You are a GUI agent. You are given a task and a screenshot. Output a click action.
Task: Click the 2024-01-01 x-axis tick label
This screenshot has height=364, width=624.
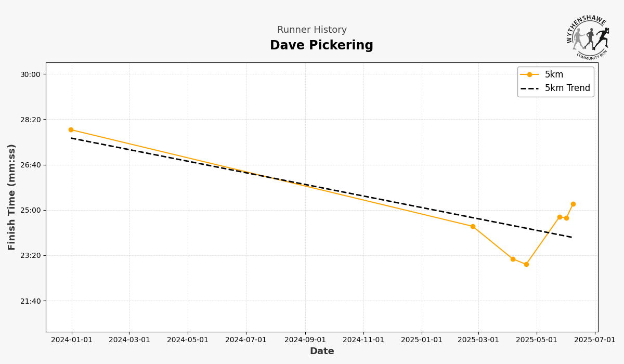[x=72, y=340]
